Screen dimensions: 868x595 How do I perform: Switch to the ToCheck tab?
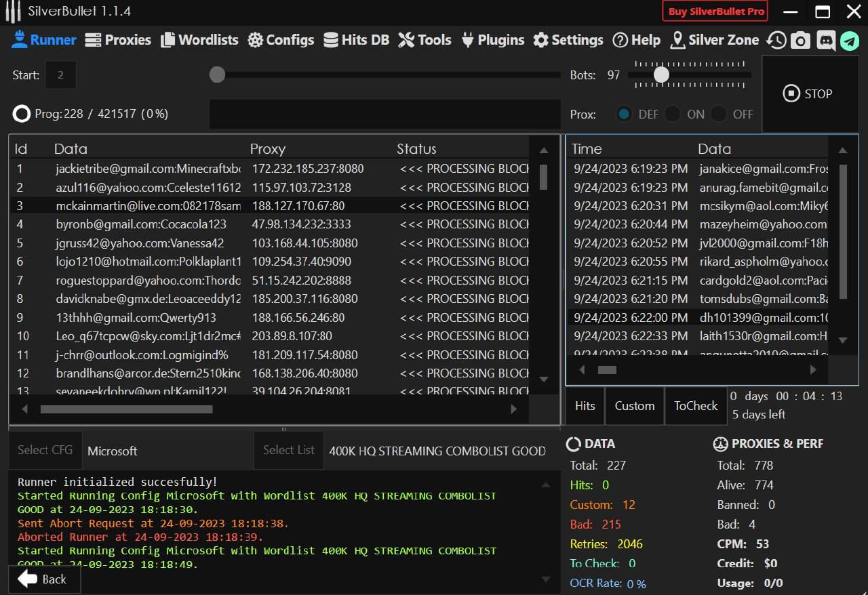tap(695, 406)
